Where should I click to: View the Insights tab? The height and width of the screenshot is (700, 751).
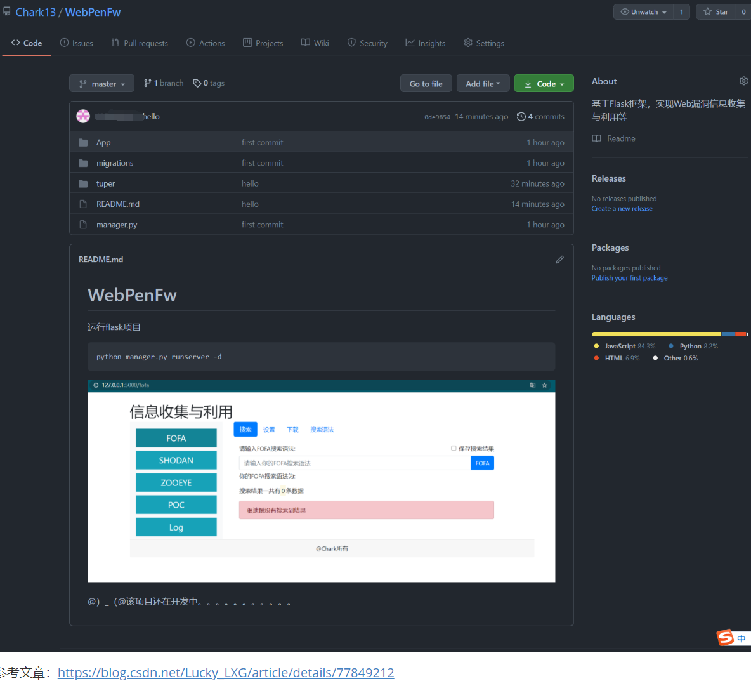pyautogui.click(x=426, y=43)
